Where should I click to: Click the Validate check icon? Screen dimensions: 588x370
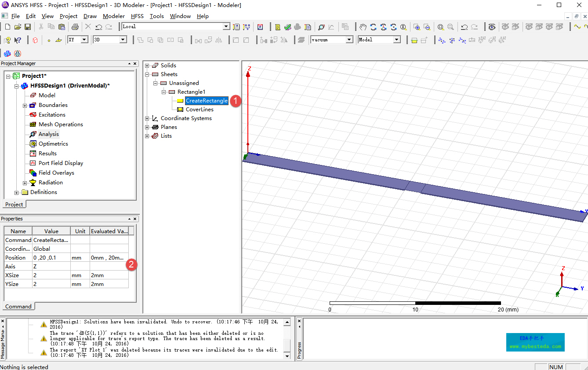click(x=287, y=27)
